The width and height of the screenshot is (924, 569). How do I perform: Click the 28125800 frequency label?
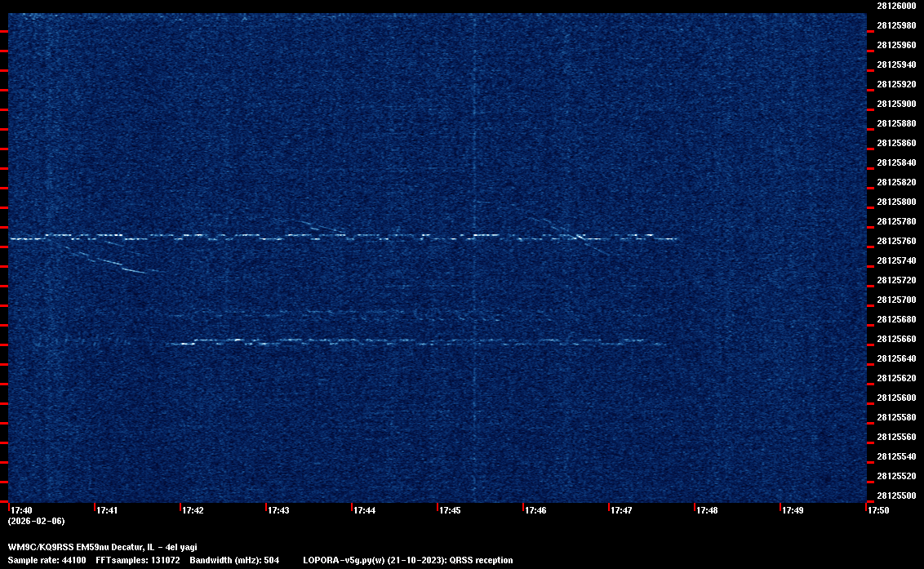pyautogui.click(x=895, y=202)
